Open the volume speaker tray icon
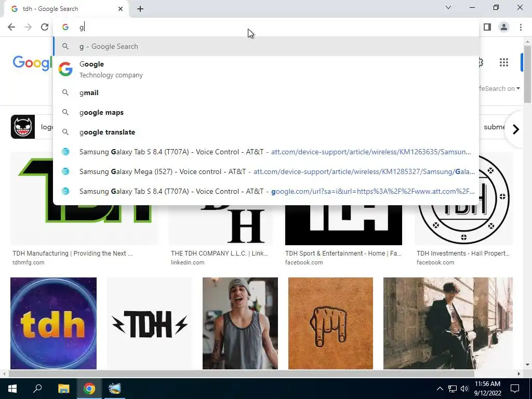This screenshot has height=399, width=532. click(x=464, y=389)
